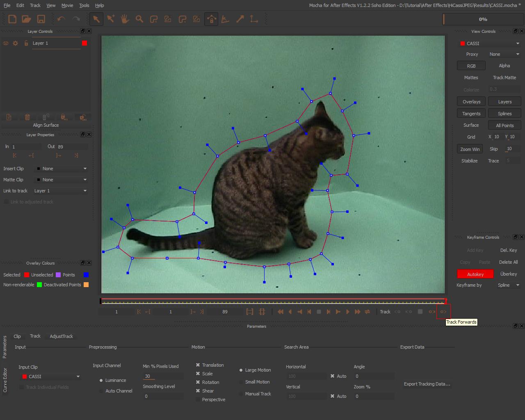525x420 pixels.
Task: Select the Manual Track option
Action: point(241,394)
